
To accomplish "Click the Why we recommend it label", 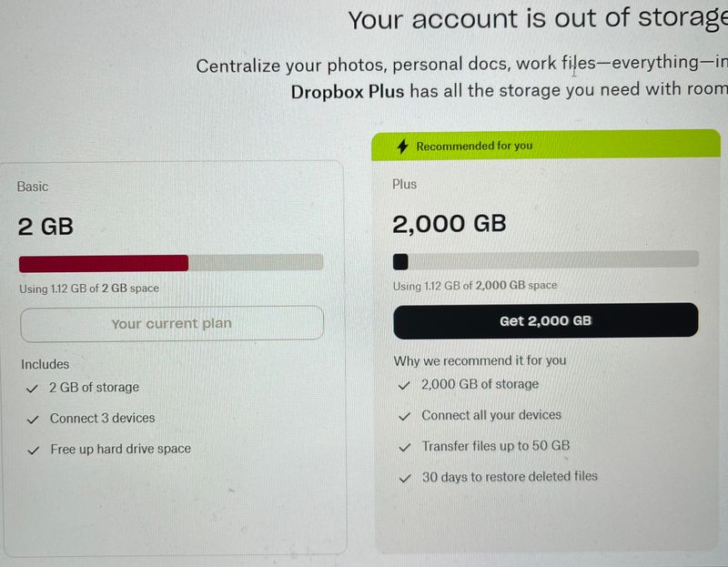I will [x=480, y=360].
